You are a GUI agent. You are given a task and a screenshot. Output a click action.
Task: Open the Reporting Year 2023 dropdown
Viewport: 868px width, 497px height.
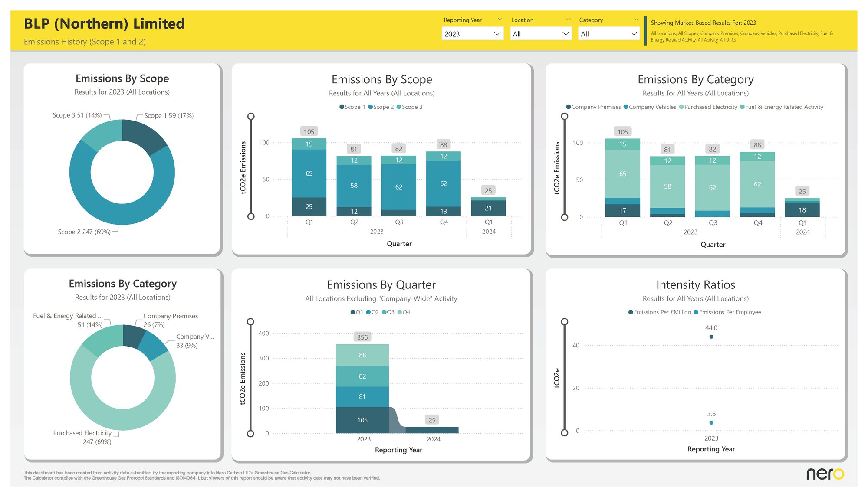472,34
